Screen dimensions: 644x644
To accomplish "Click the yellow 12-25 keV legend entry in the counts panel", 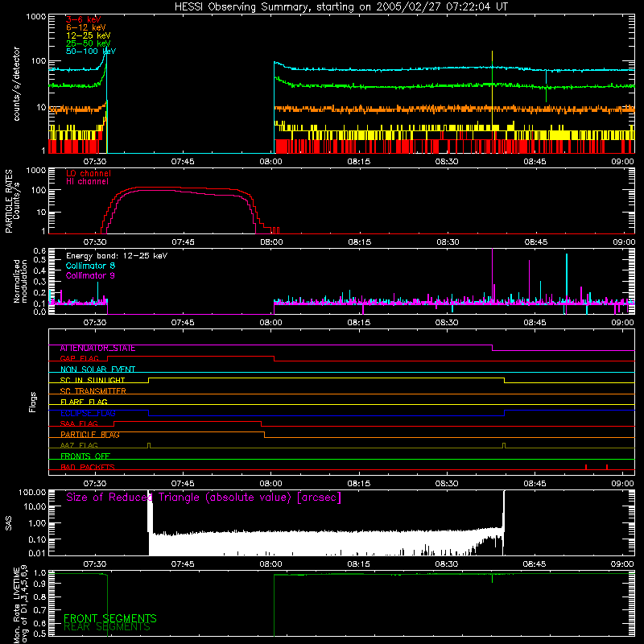I will pyautogui.click(x=89, y=35).
